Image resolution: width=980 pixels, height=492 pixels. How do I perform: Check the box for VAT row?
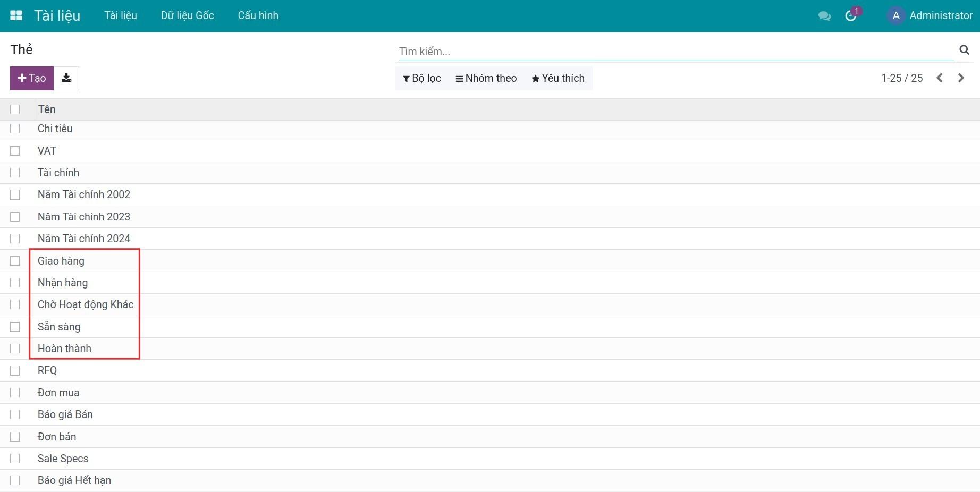[x=15, y=151]
